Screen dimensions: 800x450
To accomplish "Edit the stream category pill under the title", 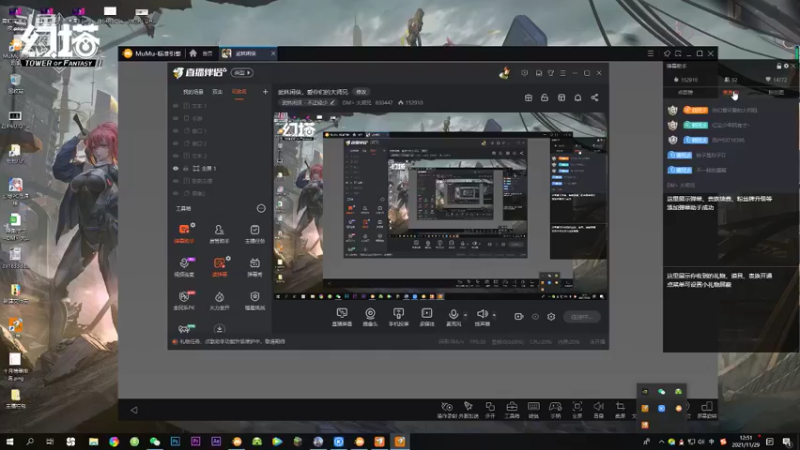I will tap(308, 103).
